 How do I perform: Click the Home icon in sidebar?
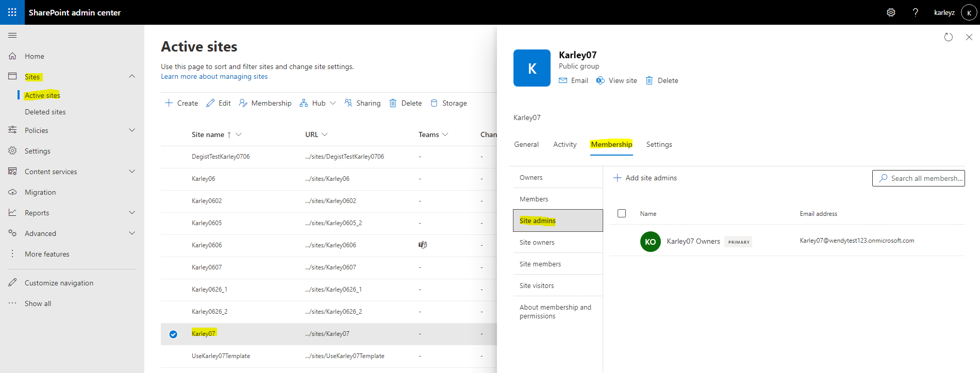pos(12,56)
